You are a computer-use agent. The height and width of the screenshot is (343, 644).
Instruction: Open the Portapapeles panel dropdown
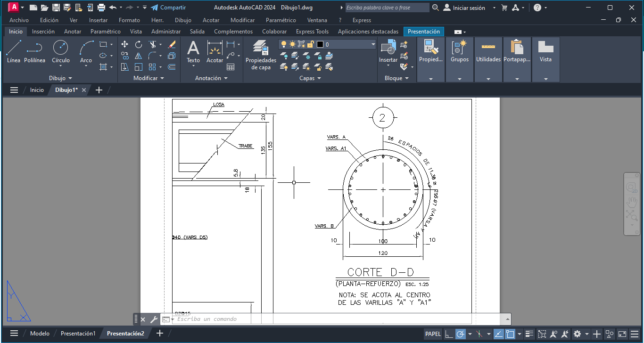click(x=517, y=79)
